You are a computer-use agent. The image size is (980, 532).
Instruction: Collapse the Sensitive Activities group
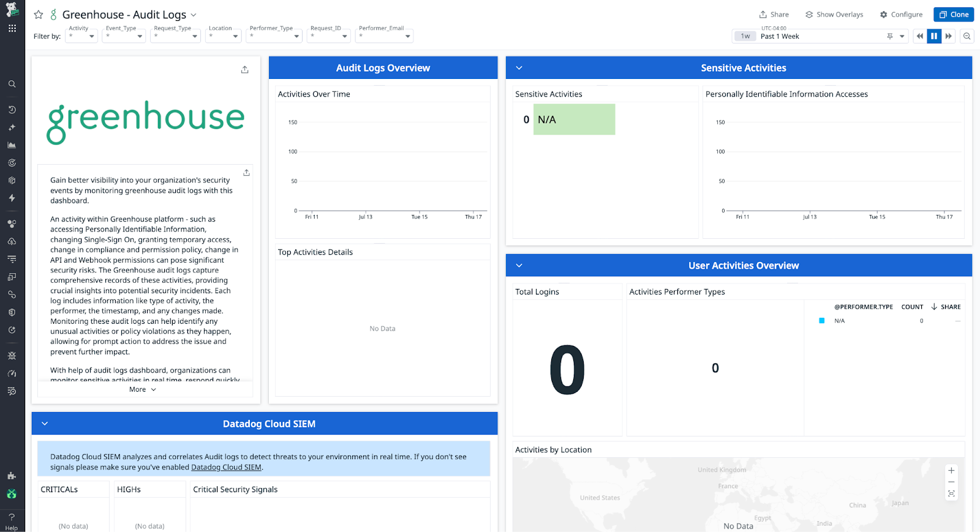(519, 68)
